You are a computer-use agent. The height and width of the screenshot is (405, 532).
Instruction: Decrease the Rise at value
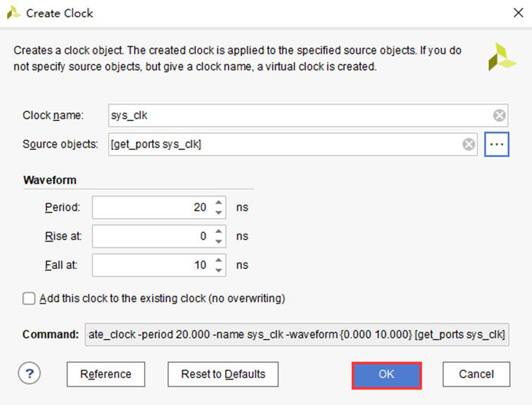[x=218, y=242]
